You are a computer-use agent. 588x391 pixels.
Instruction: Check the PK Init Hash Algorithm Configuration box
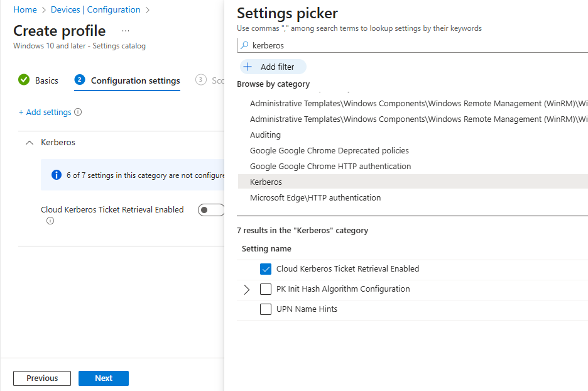(266, 289)
